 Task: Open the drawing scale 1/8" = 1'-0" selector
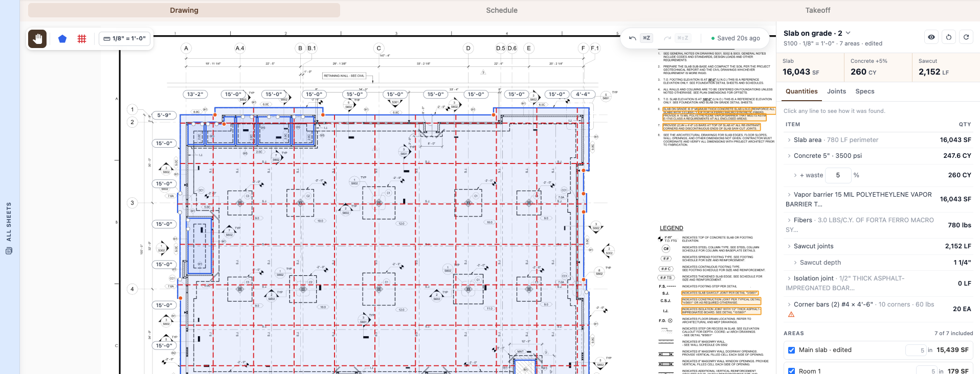point(125,39)
